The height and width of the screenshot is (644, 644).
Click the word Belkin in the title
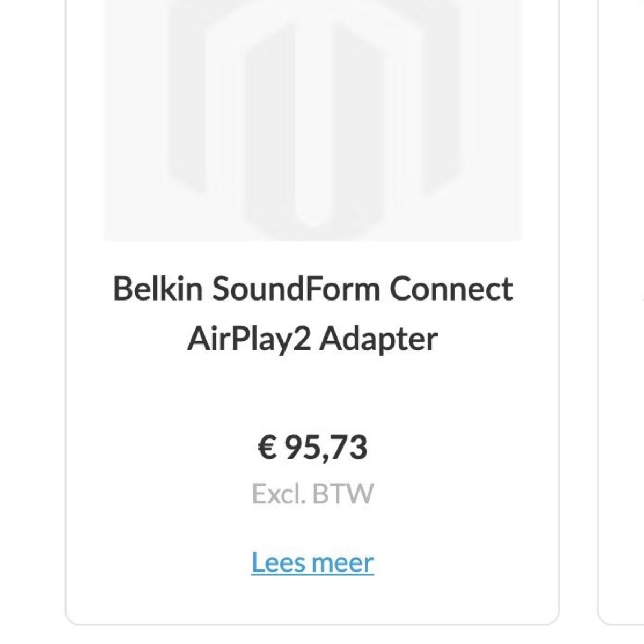click(158, 289)
